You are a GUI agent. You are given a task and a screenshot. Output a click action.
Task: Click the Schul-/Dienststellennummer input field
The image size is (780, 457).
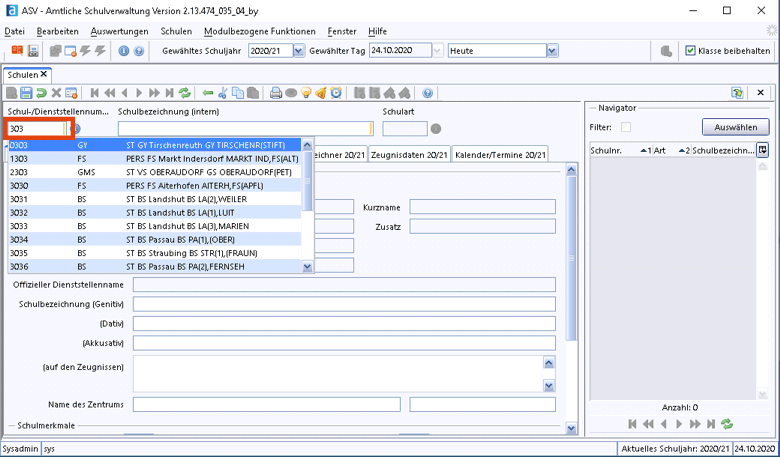[x=36, y=129]
